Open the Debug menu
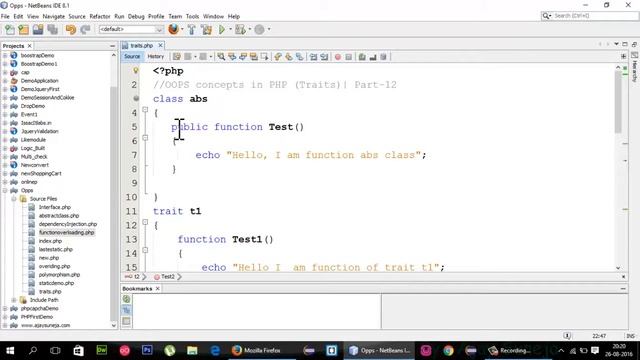 coord(136,16)
